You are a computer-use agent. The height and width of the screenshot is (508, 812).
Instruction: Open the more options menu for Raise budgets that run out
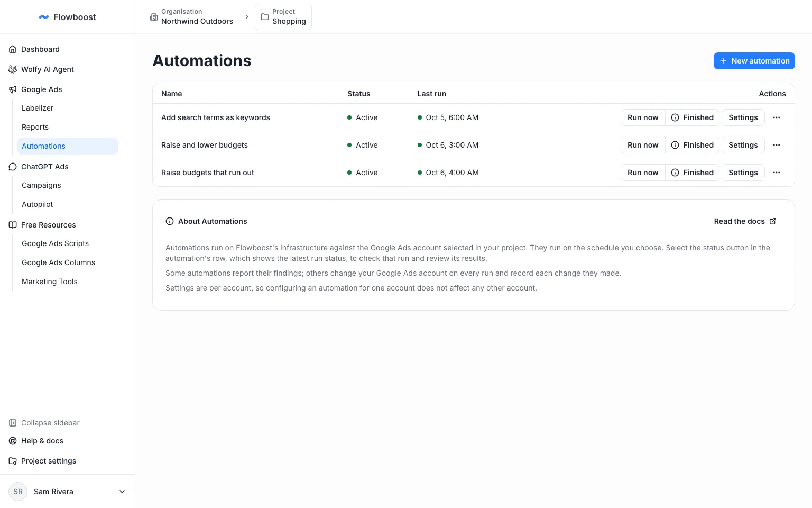[x=777, y=173]
